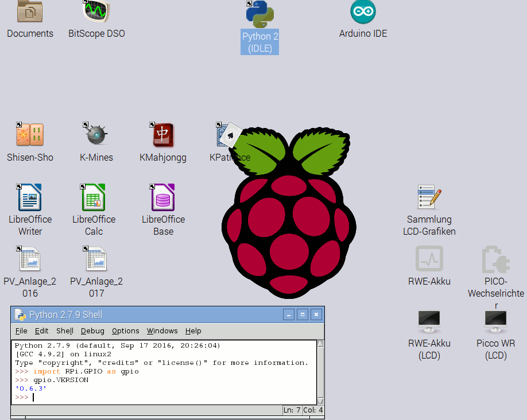Open the BitScope DSO desktop icon
The width and height of the screenshot is (527, 420).
pos(96,13)
